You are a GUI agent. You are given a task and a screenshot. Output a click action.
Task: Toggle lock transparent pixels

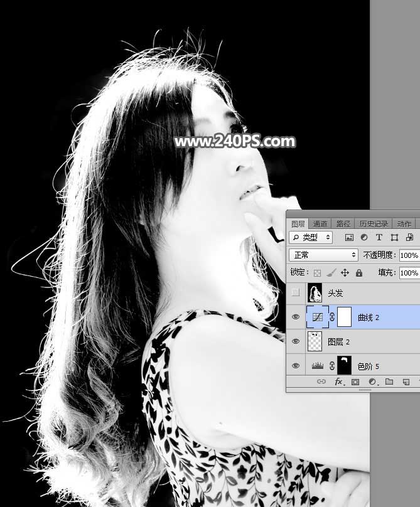[318, 273]
